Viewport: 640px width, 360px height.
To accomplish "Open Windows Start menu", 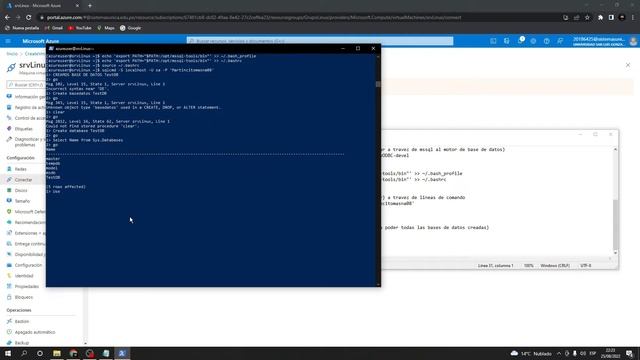I will tap(8, 353).
